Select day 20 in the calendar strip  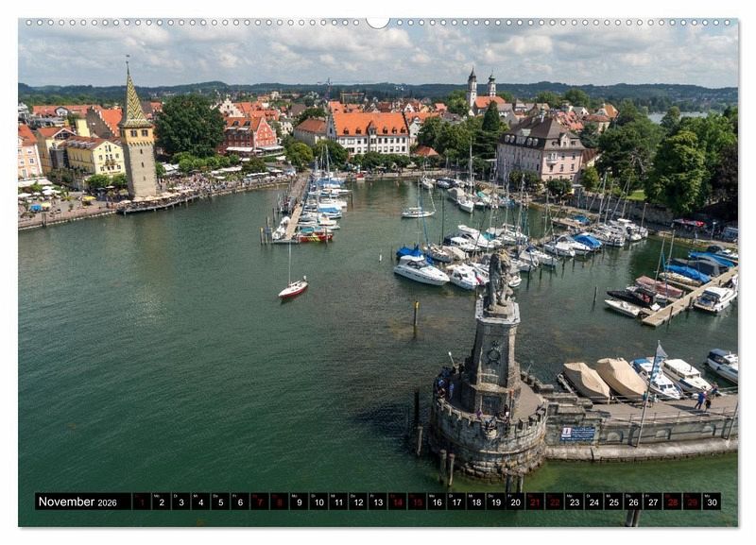point(515,502)
